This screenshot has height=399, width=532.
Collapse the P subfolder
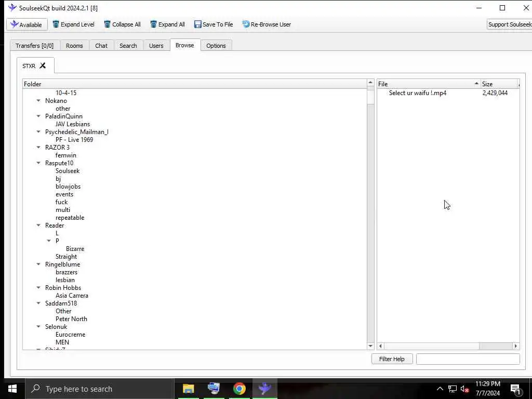coord(49,241)
